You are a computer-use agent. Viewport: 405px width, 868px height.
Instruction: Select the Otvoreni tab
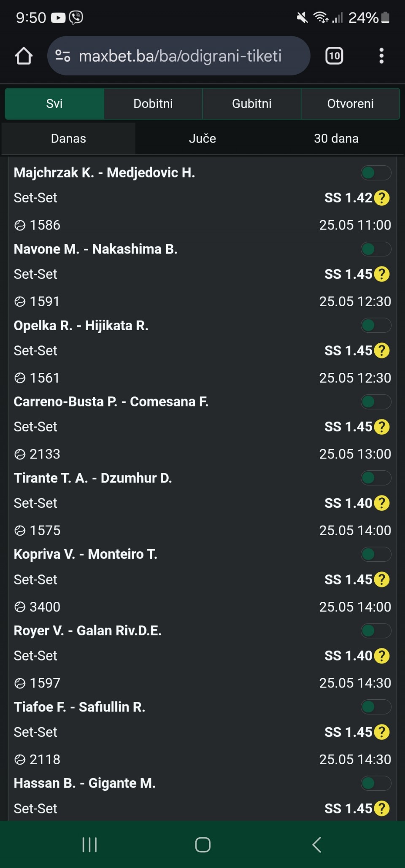point(351,104)
